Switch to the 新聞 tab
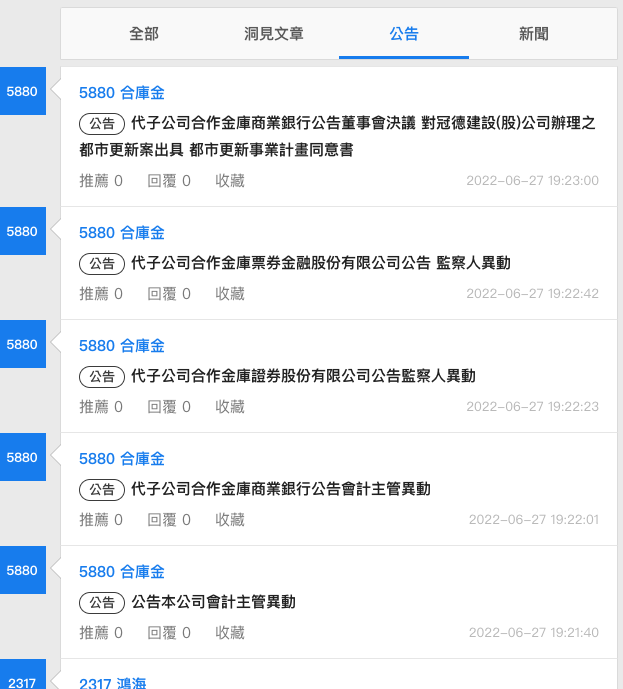 [x=533, y=34]
